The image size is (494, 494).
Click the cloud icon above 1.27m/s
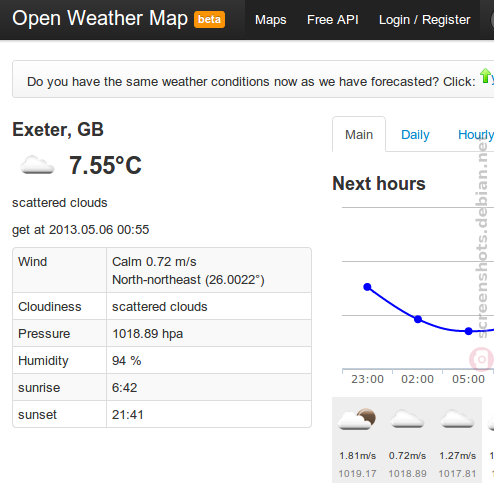[457, 419]
